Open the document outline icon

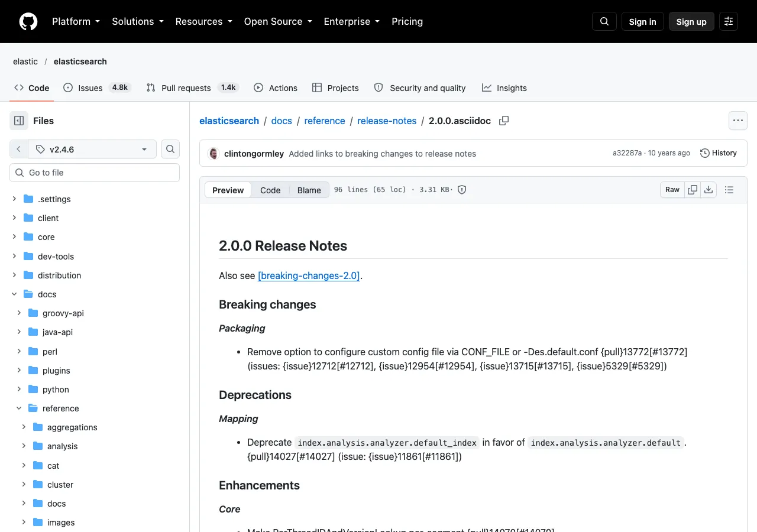point(729,190)
